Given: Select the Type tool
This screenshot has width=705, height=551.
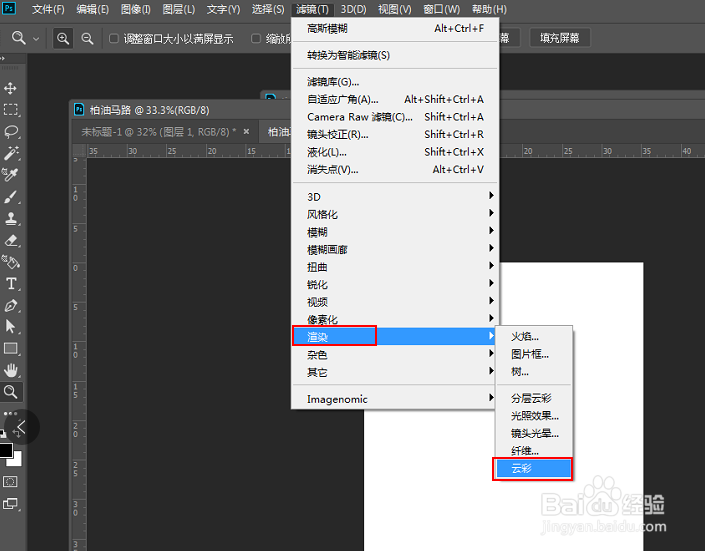Looking at the screenshot, I should coord(11,283).
